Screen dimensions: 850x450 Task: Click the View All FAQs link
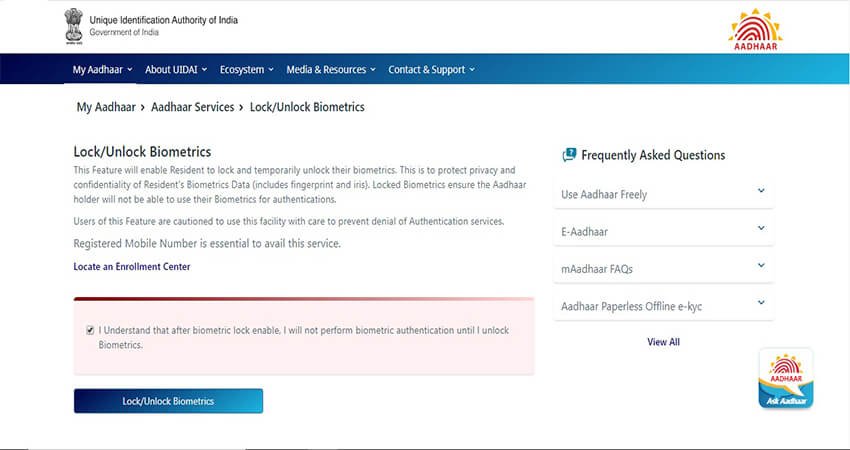coord(663,342)
